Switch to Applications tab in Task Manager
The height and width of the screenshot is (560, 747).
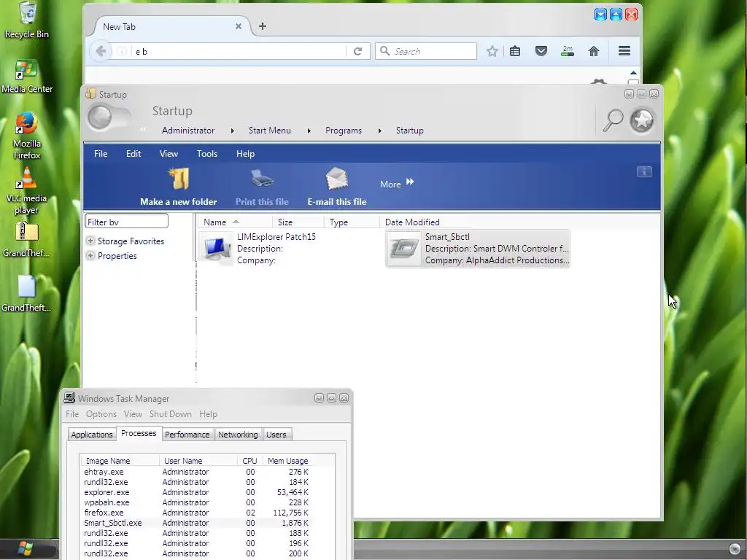click(92, 435)
